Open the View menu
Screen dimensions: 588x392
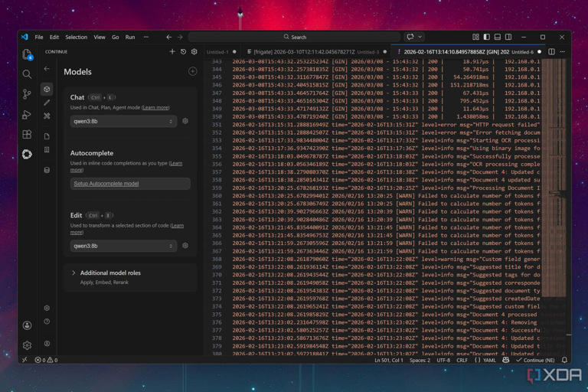[x=100, y=38]
